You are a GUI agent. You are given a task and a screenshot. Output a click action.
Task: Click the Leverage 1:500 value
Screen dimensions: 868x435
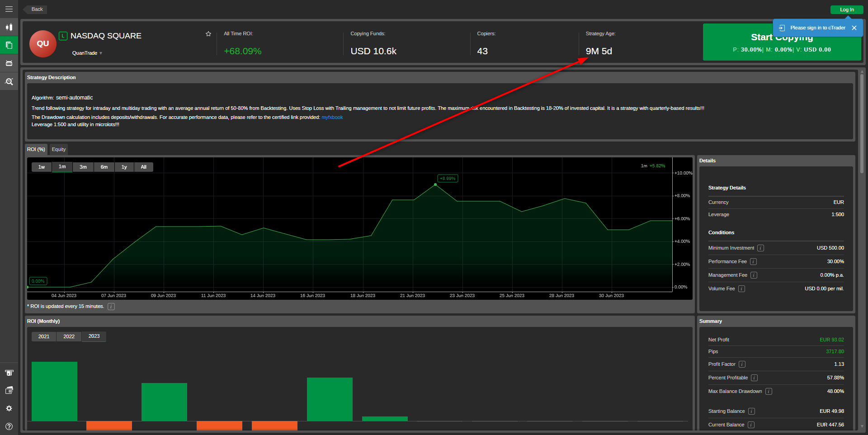tap(838, 214)
